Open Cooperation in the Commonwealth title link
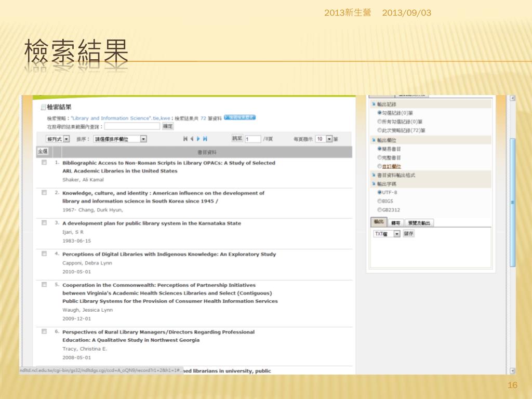The width and height of the screenshot is (532, 399). click(x=170, y=293)
